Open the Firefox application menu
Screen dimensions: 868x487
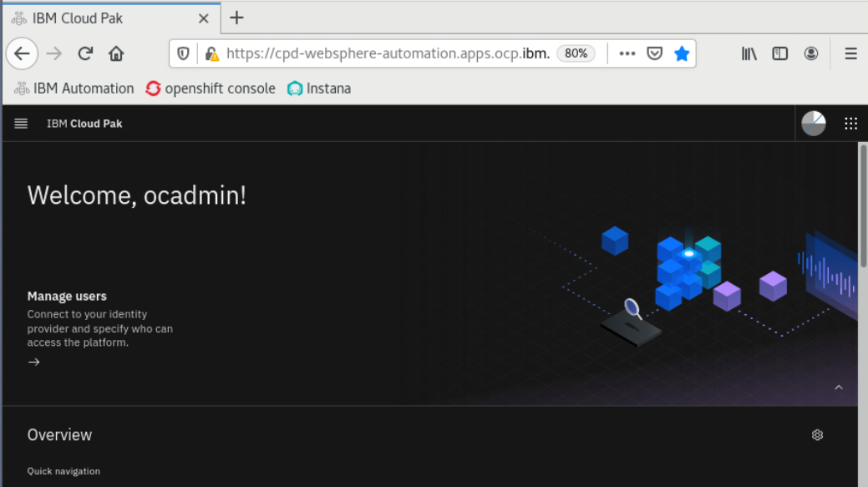850,53
